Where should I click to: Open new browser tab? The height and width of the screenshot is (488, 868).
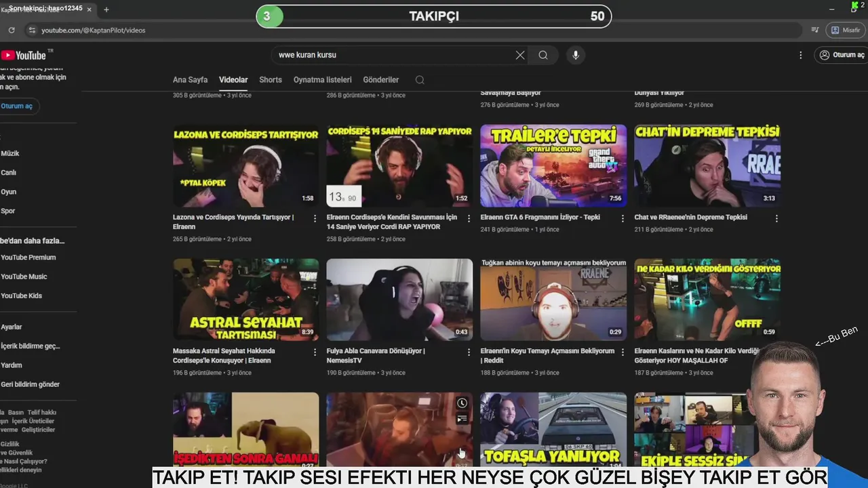[106, 9]
